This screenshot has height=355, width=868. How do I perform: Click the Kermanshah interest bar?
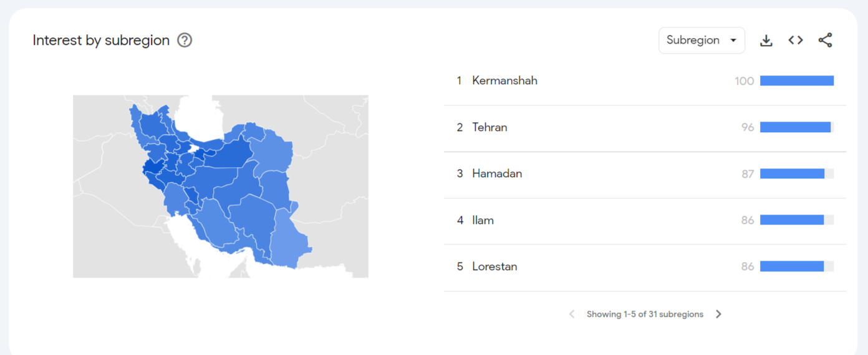(x=797, y=81)
